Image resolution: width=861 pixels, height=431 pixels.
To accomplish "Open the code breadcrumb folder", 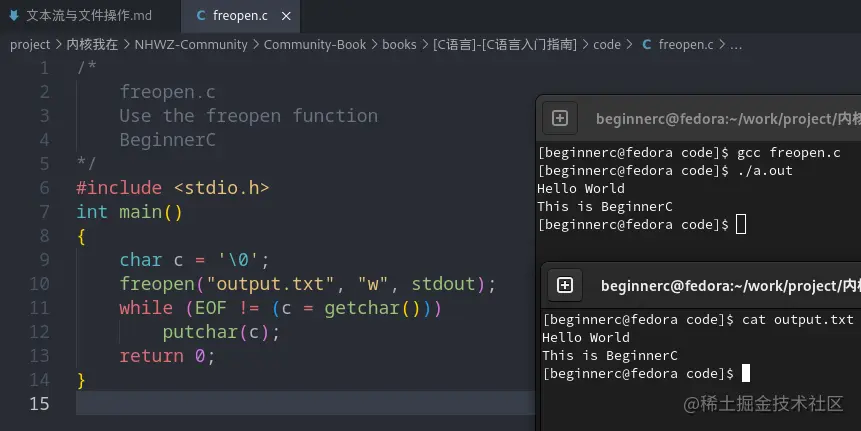I will (x=607, y=45).
